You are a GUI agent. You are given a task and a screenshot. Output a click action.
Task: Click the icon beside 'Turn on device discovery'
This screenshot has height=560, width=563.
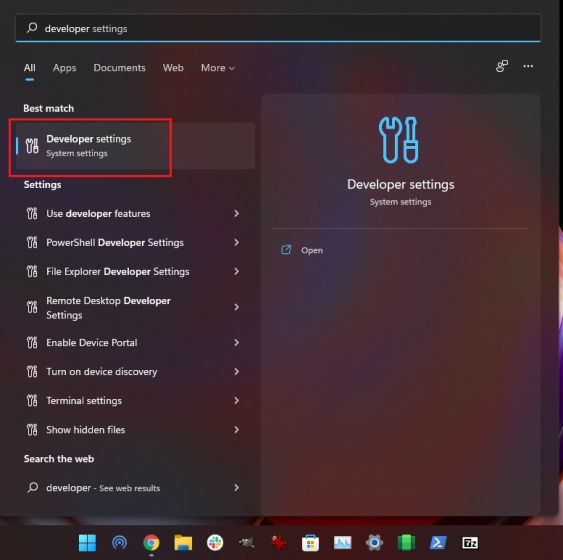[32, 372]
